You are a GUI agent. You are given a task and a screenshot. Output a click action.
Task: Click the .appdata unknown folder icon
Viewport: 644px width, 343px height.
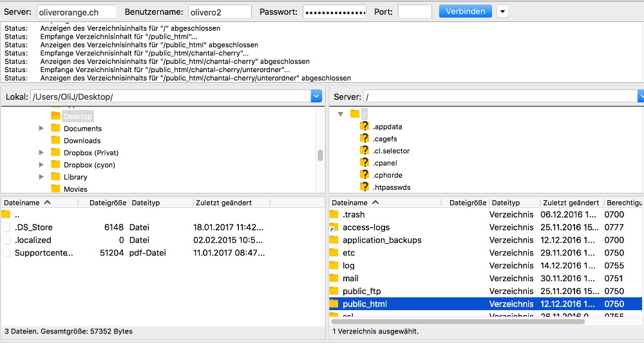point(365,126)
